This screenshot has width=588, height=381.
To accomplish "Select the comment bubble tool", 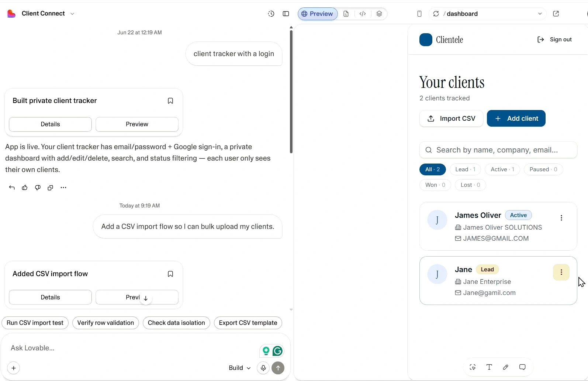I will 522,367.
